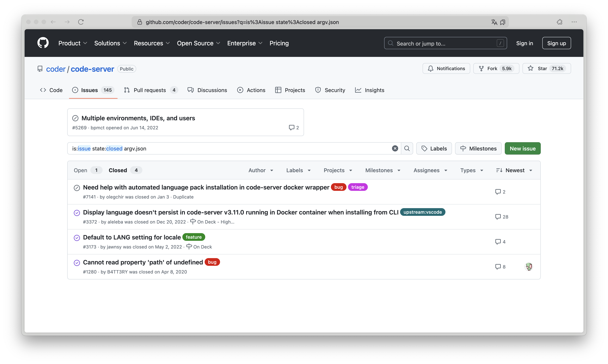Switch to the Projects repository tab
This screenshot has height=364, width=608.
click(290, 90)
